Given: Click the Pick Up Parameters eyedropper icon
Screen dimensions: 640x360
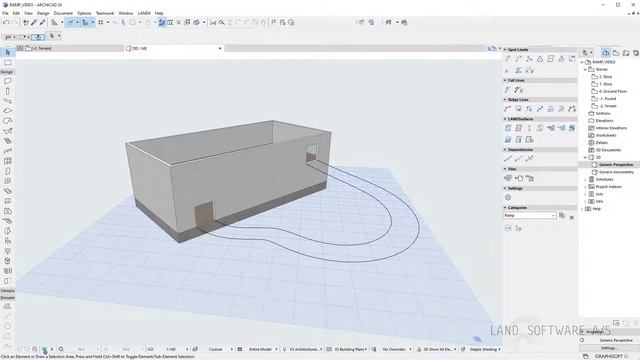Looking at the screenshot, I should click(x=34, y=22).
